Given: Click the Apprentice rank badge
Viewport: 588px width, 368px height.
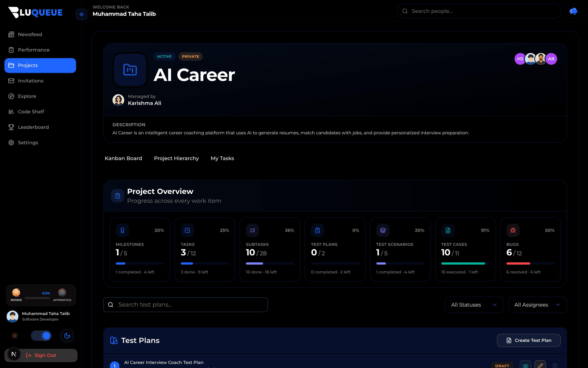Looking at the screenshot, I should (62, 295).
